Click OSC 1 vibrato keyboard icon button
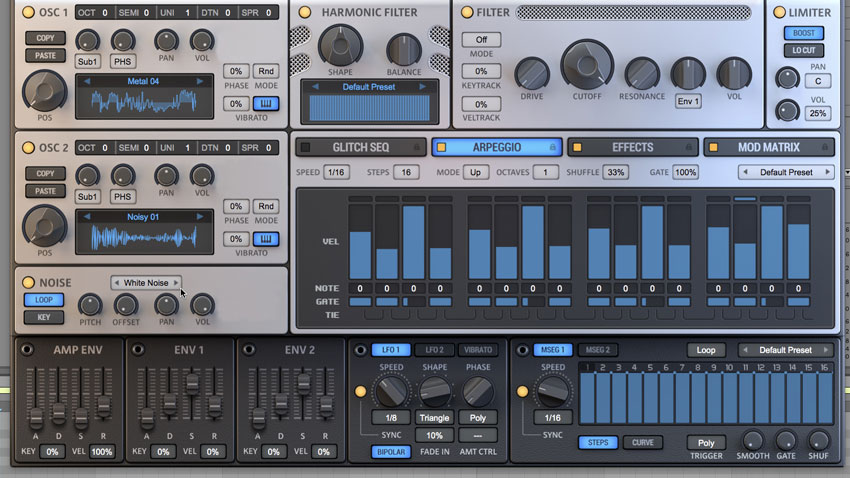 tap(266, 104)
